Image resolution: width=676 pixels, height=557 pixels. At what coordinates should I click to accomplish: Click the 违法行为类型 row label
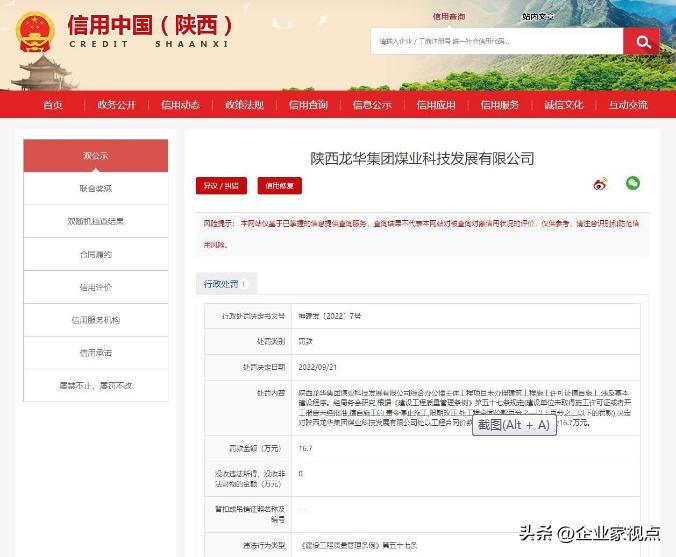pos(264,545)
